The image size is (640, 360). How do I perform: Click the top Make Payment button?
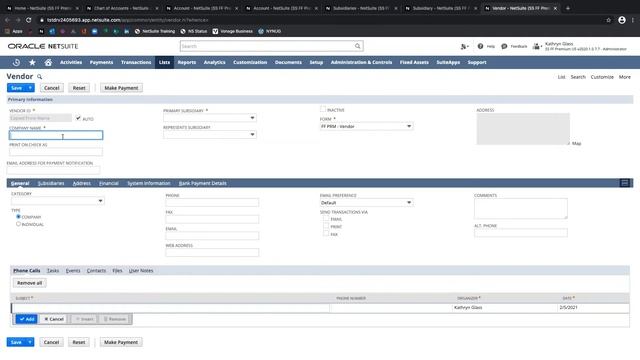(x=121, y=88)
